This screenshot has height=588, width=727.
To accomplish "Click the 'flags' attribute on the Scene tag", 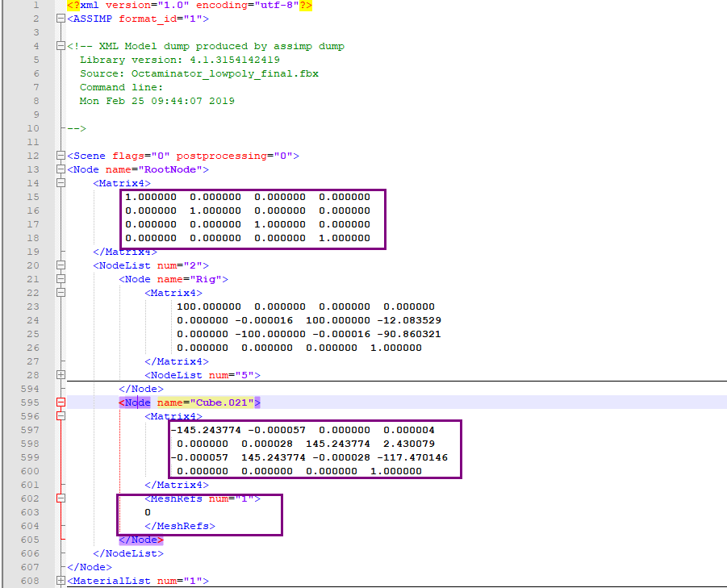I will 128,156.
